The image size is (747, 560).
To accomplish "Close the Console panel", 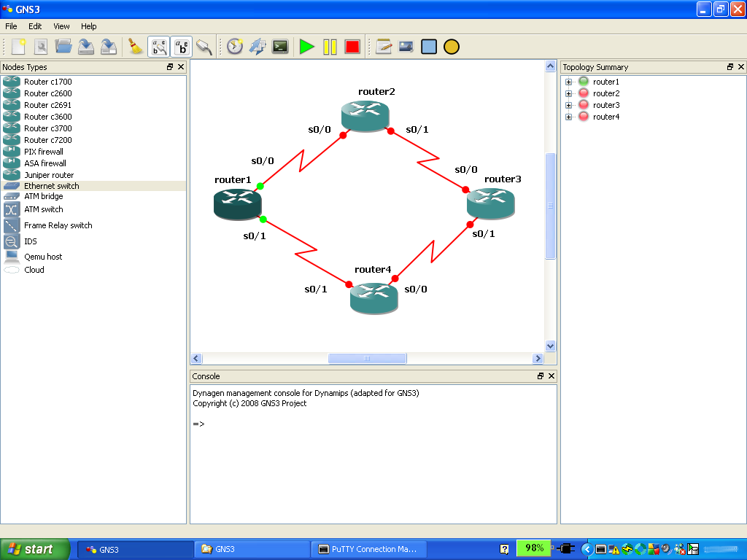I will pos(551,376).
